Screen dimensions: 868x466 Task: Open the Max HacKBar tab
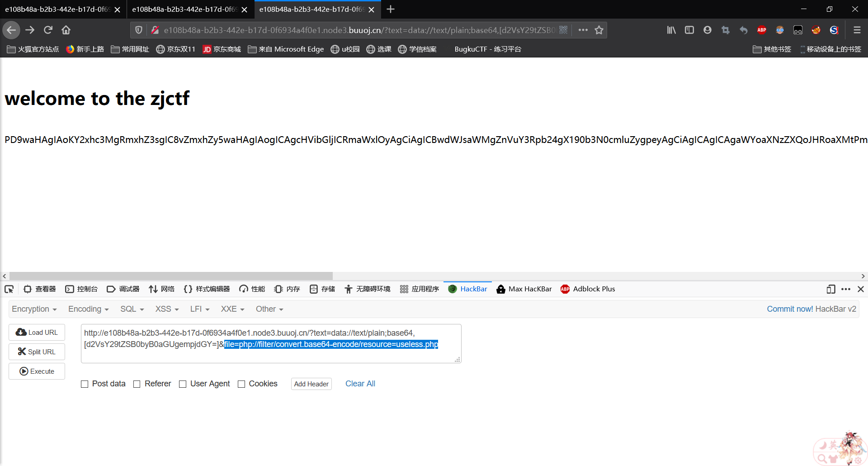click(524, 289)
